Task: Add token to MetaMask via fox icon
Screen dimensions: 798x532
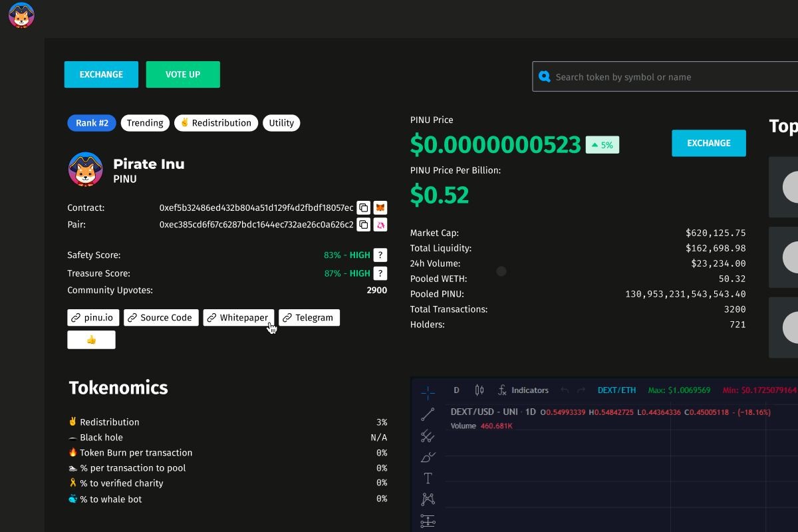Action: point(380,207)
